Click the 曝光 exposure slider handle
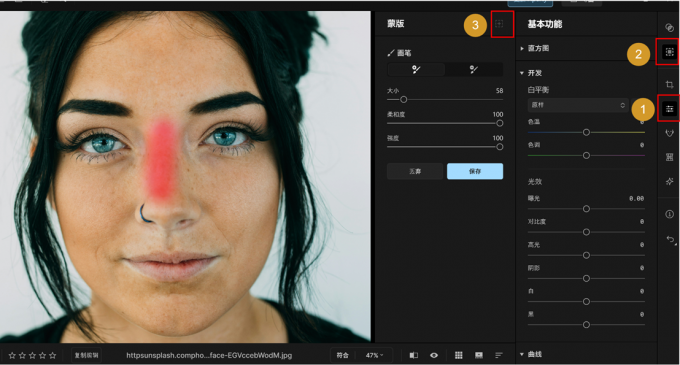Viewport: 680px width, 365px height. coord(586,209)
